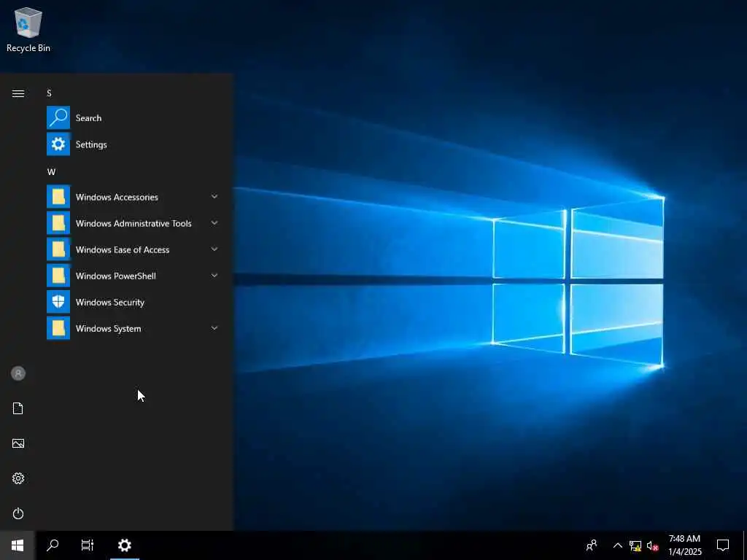Click the Windows System folder icon
Image resolution: width=747 pixels, height=560 pixels.
(x=58, y=328)
